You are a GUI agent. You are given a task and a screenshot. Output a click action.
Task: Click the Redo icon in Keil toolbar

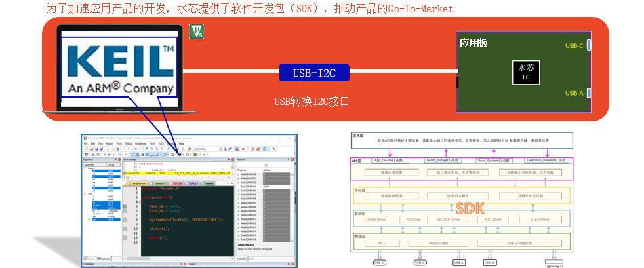click(x=129, y=149)
